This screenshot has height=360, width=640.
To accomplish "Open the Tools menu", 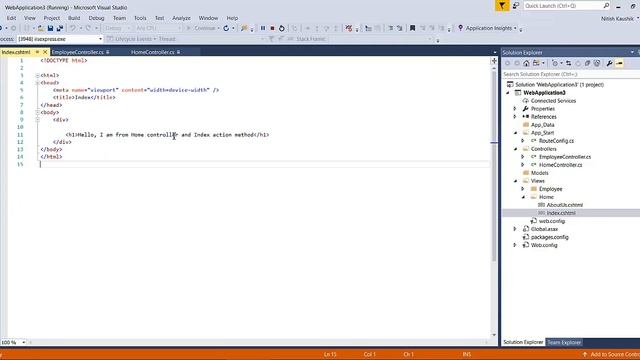I will coord(140,18).
